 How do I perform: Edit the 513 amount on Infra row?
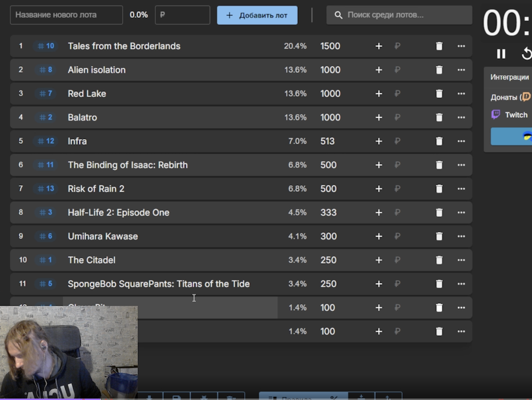[x=327, y=141]
